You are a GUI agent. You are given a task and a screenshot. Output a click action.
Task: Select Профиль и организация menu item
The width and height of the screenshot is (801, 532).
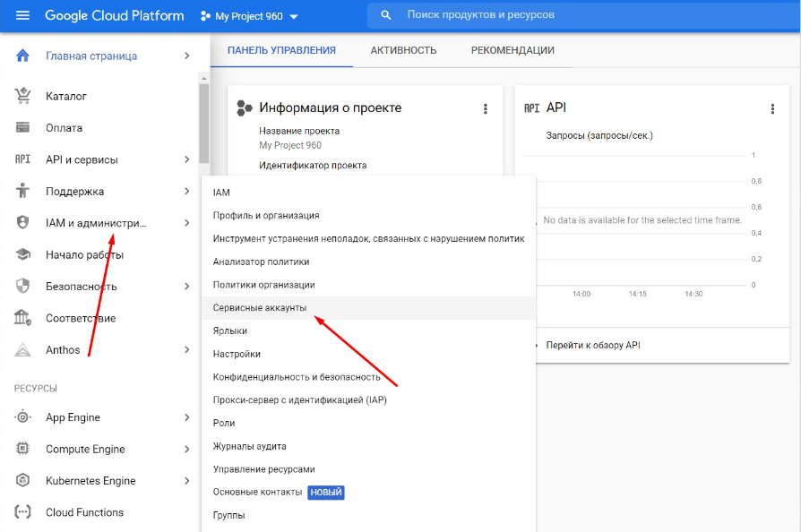pyautogui.click(x=368, y=216)
